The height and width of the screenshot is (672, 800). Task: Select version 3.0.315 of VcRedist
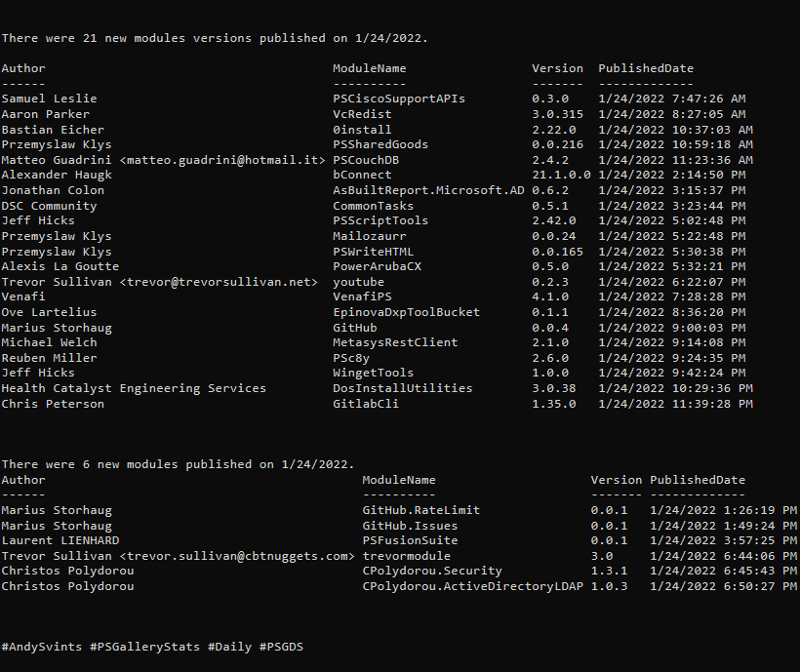point(558,114)
